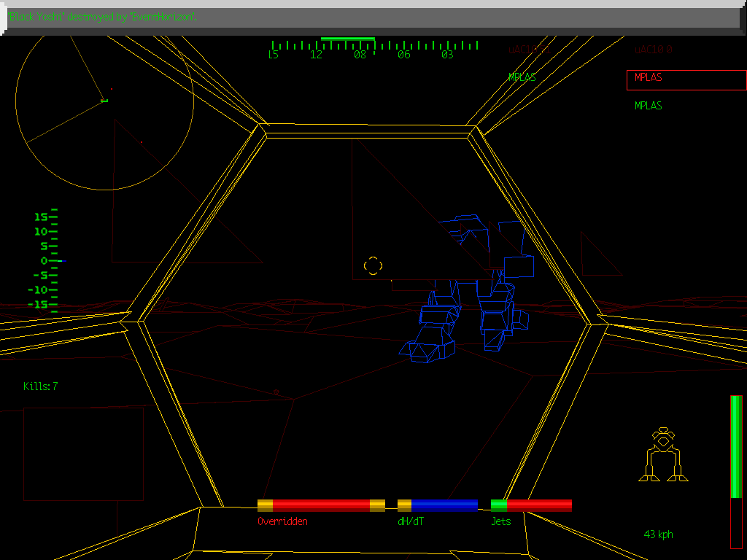Click the green pitch ladder scale
Image resolution: width=747 pixels, height=560 pixels.
tap(45, 260)
